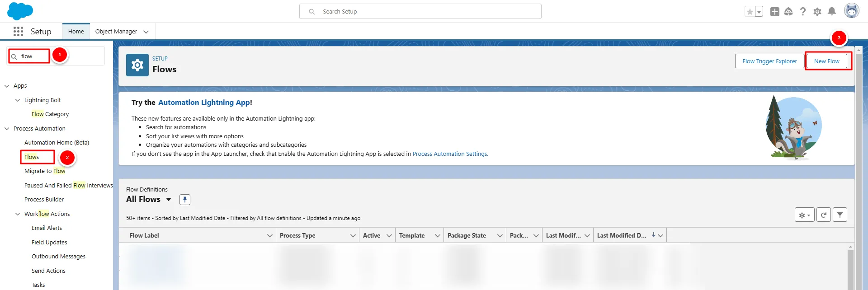This screenshot has height=290, width=868.
Task: Open List View Controls gear
Action: pyautogui.click(x=804, y=215)
